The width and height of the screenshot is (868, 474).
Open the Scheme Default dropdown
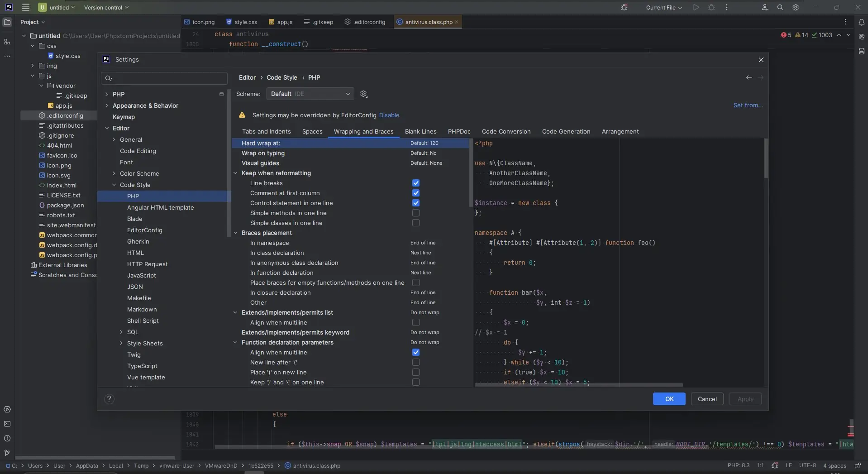tap(310, 94)
